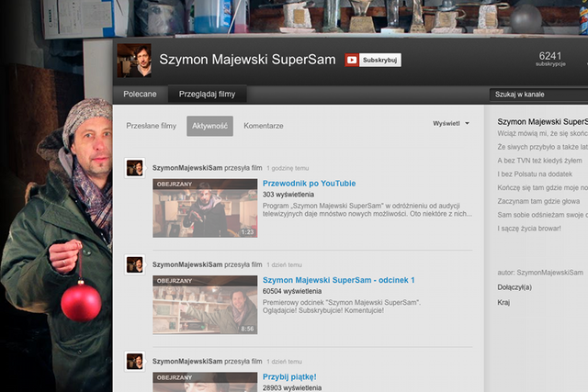588x392 pixels.
Task: Click uploader avatar beside Przybij piątkę post
Action: (135, 361)
